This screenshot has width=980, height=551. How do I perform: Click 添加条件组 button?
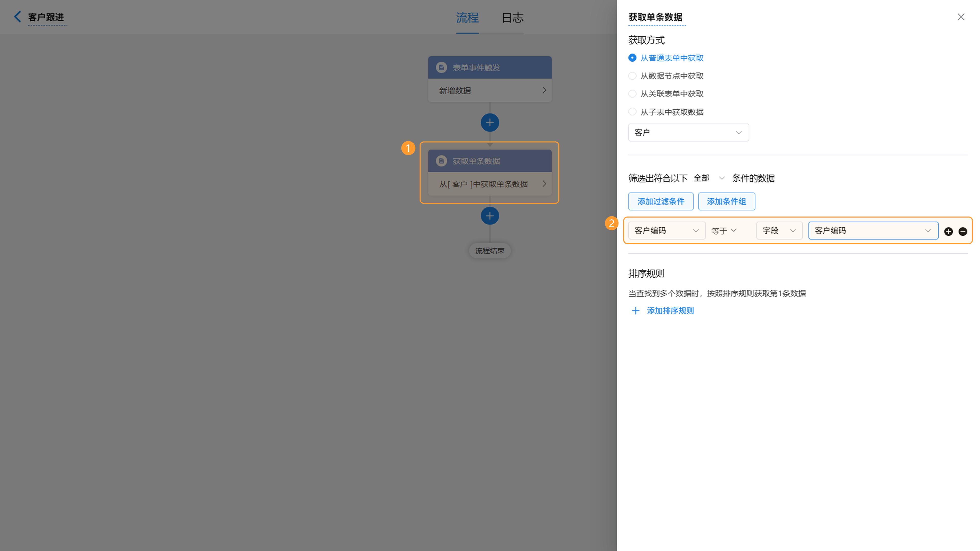[726, 201]
